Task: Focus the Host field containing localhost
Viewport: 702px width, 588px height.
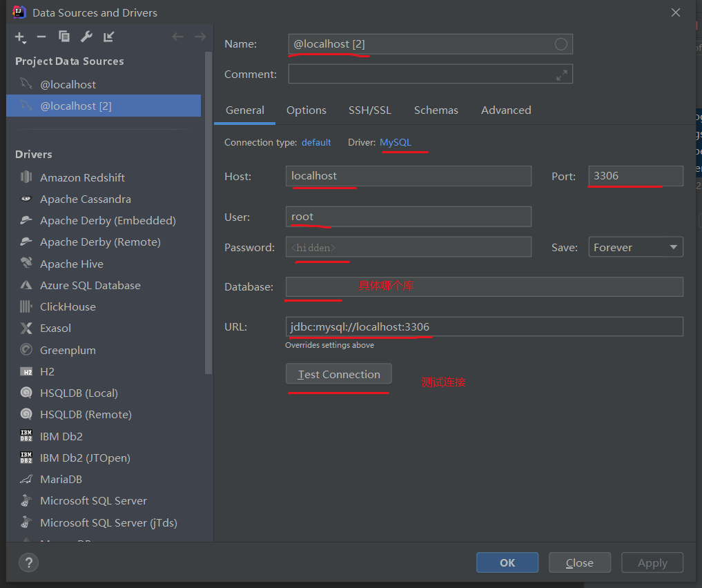Action: [x=409, y=176]
